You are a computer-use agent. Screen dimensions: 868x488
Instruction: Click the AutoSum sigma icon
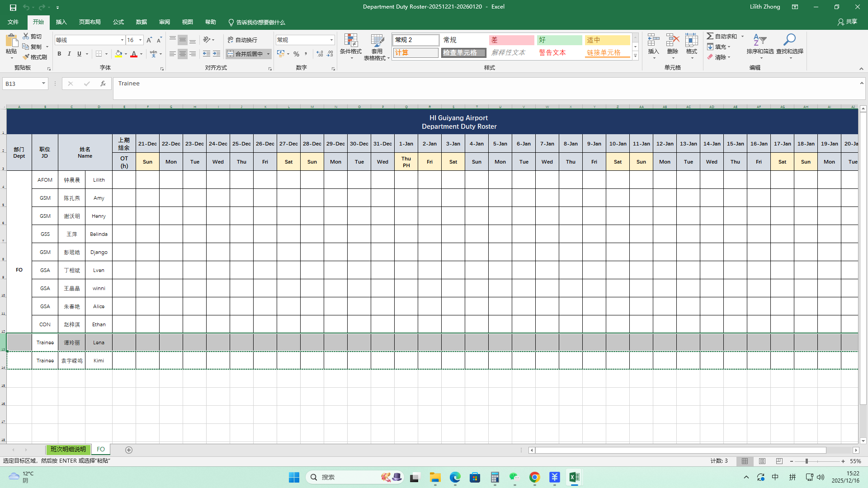tap(710, 36)
